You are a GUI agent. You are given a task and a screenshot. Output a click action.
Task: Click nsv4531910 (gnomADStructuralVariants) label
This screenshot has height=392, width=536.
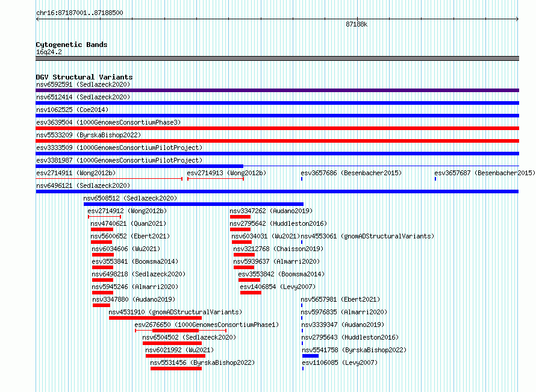point(175,312)
